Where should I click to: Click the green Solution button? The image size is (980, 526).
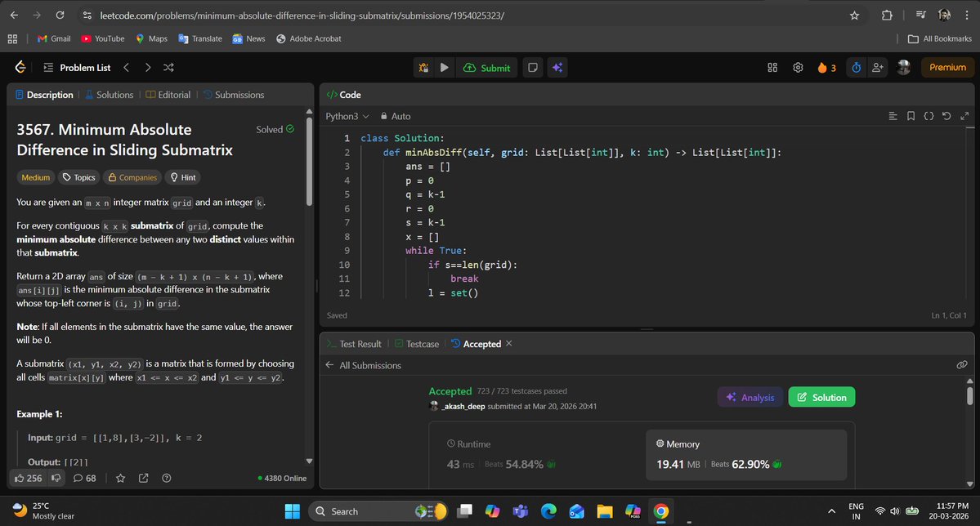[x=822, y=397]
